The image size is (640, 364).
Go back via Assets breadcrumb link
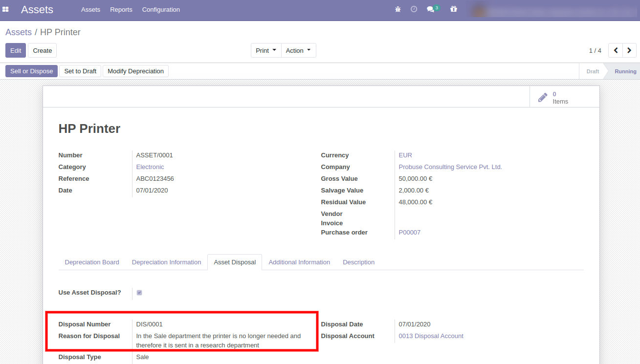(19, 32)
